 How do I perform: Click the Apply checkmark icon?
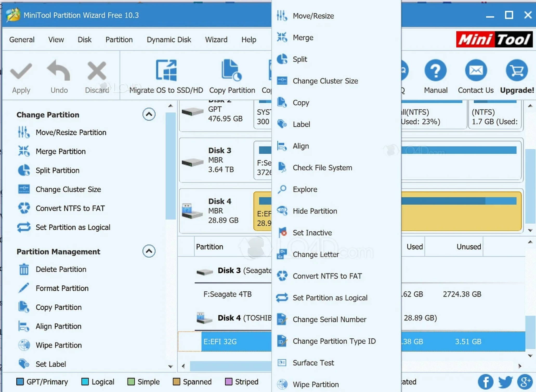[21, 71]
